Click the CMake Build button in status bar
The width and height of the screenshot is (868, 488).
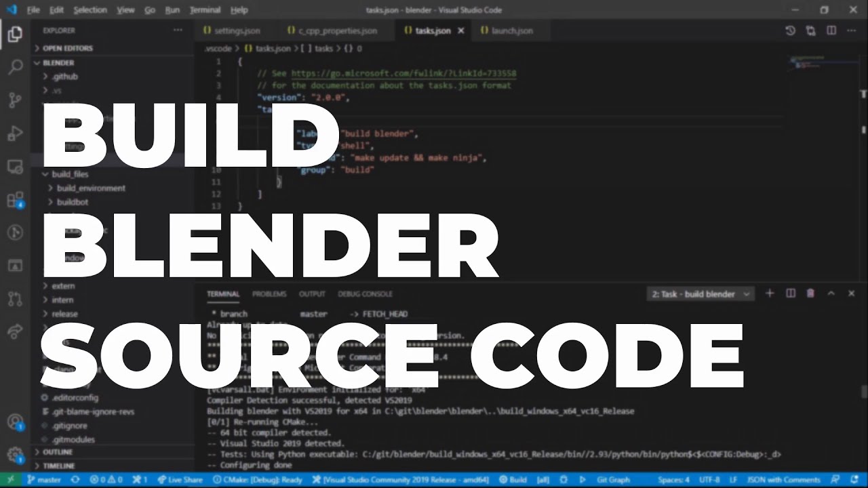513,480
